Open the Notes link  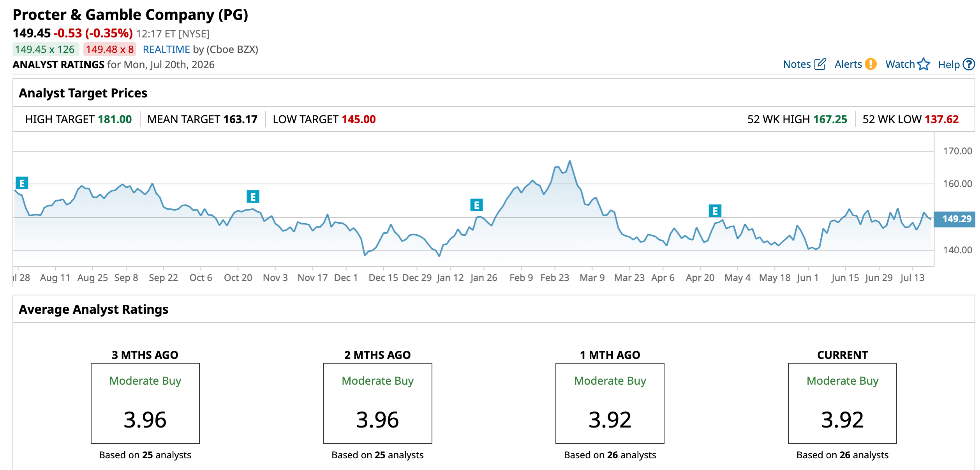coord(797,64)
